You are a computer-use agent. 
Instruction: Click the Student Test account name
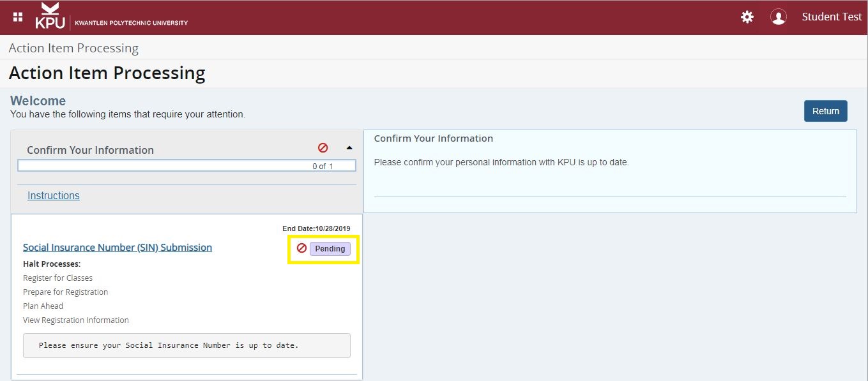832,17
